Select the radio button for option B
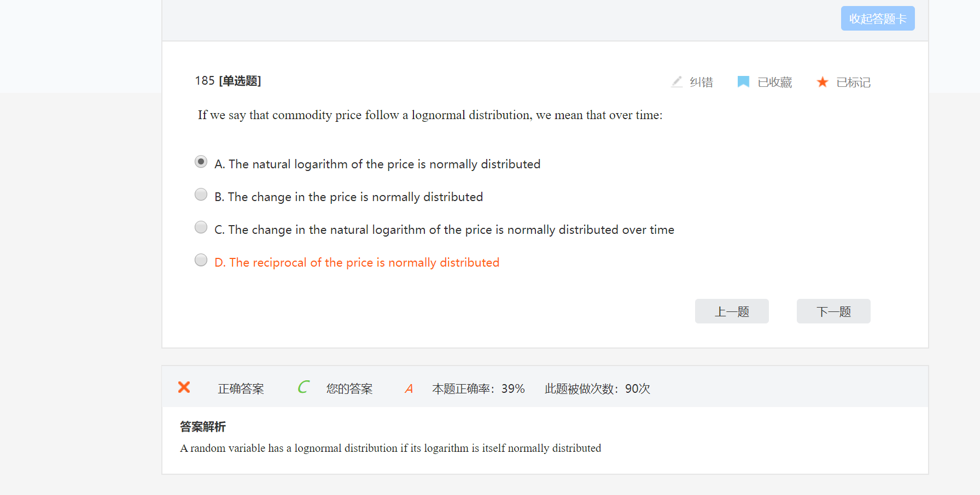The image size is (980, 495). click(201, 195)
